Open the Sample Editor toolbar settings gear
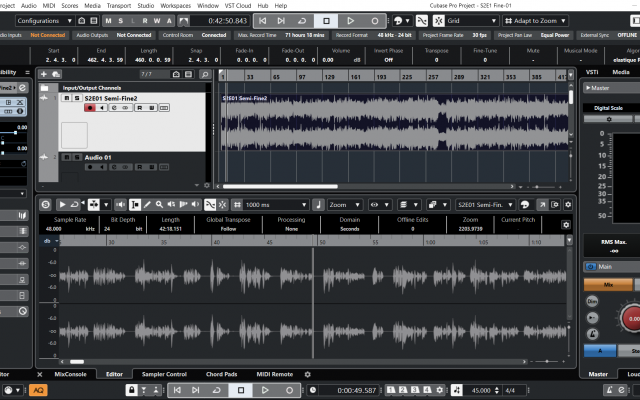This screenshot has height=400, width=640. [568, 204]
